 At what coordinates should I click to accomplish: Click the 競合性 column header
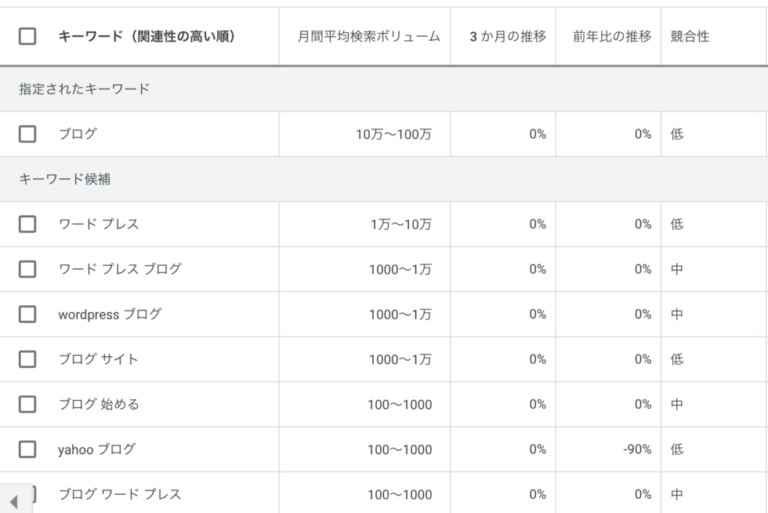[689, 36]
